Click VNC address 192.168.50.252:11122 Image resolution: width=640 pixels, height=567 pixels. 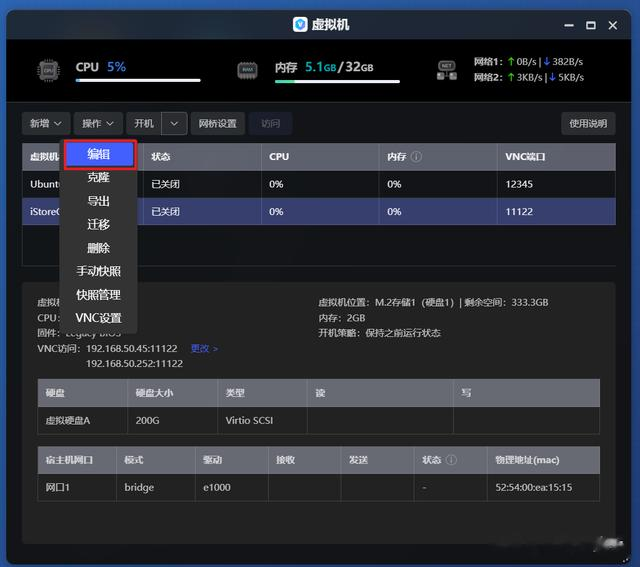[x=134, y=363]
